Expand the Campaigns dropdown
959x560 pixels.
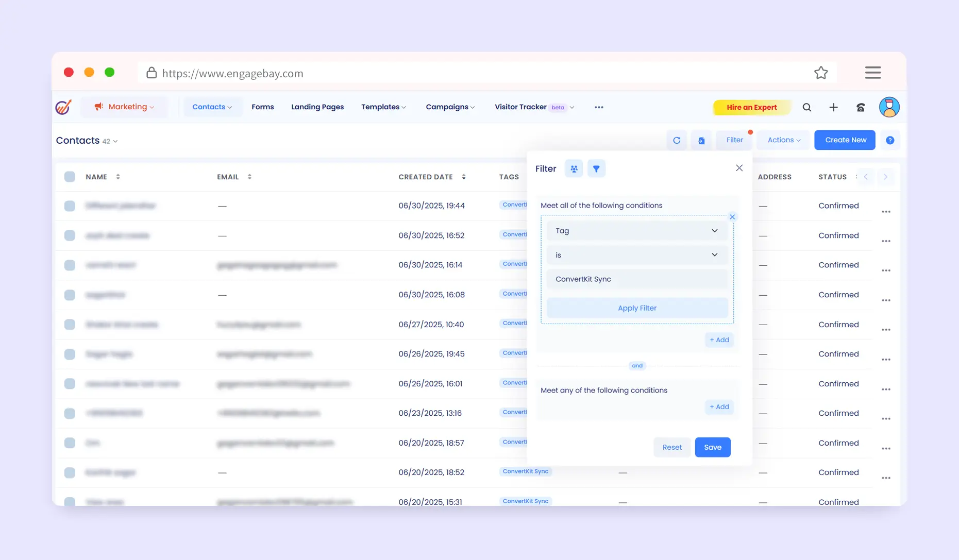click(450, 107)
